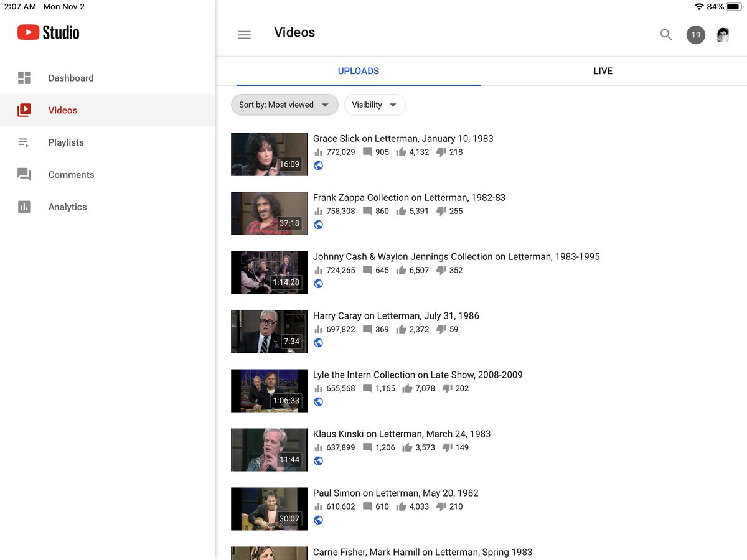Click thumbs up icon next to 5,391
Viewport: 747px width, 560px height.
(x=401, y=211)
